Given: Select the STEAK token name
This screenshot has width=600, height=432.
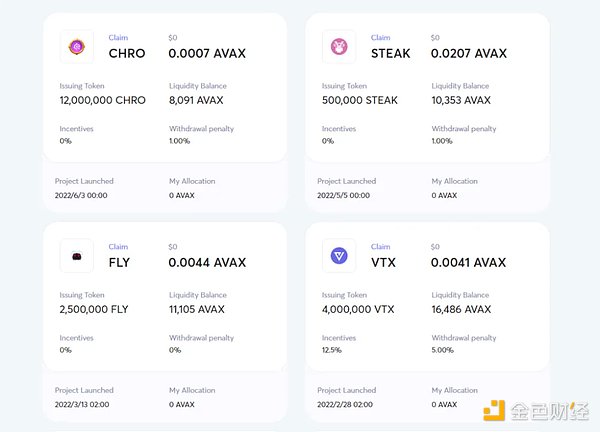Looking at the screenshot, I should click(x=391, y=54).
